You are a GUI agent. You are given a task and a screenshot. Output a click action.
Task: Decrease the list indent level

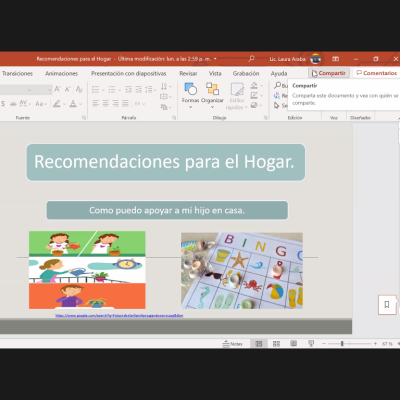pyautogui.click(x=128, y=89)
